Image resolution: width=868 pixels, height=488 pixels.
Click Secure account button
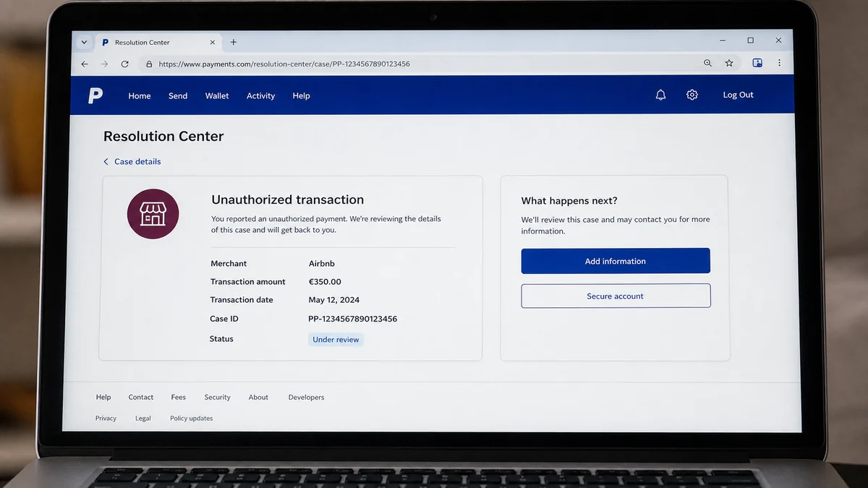pos(616,296)
